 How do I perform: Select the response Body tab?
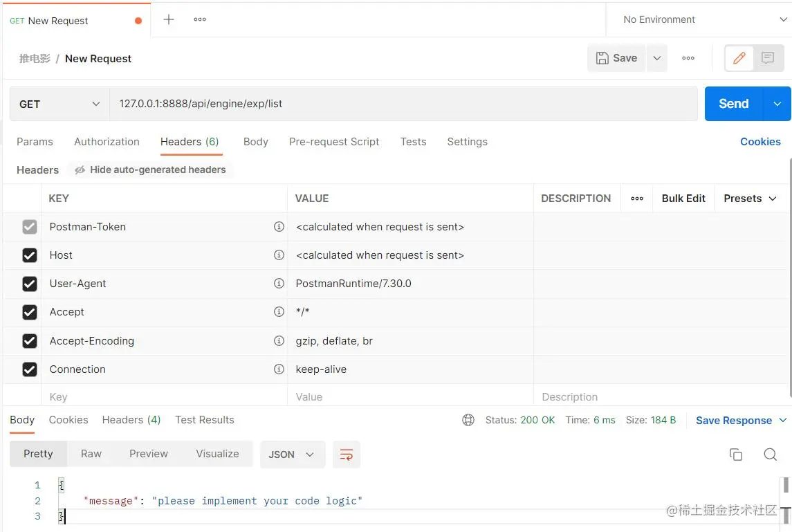click(x=22, y=420)
